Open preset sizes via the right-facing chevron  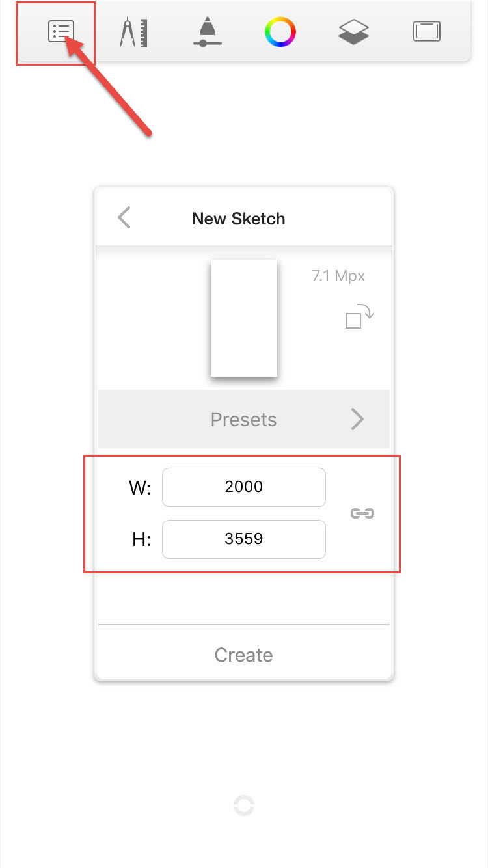click(357, 419)
